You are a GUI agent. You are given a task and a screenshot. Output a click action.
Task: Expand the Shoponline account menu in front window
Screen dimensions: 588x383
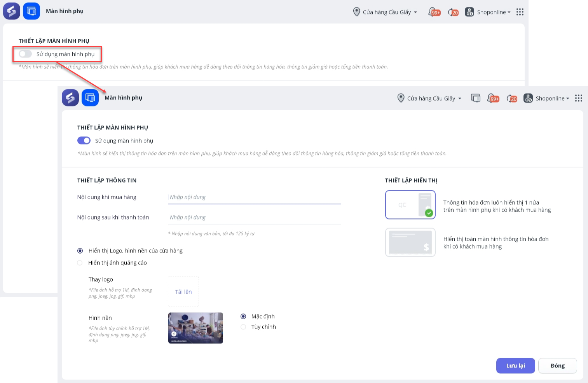pyautogui.click(x=552, y=98)
